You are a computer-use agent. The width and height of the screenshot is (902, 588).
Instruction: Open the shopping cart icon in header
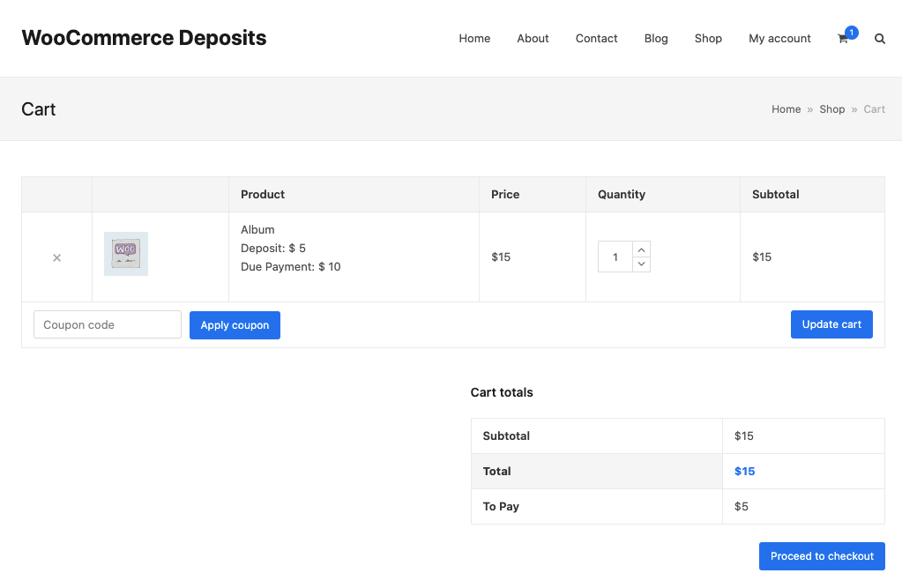coord(843,39)
